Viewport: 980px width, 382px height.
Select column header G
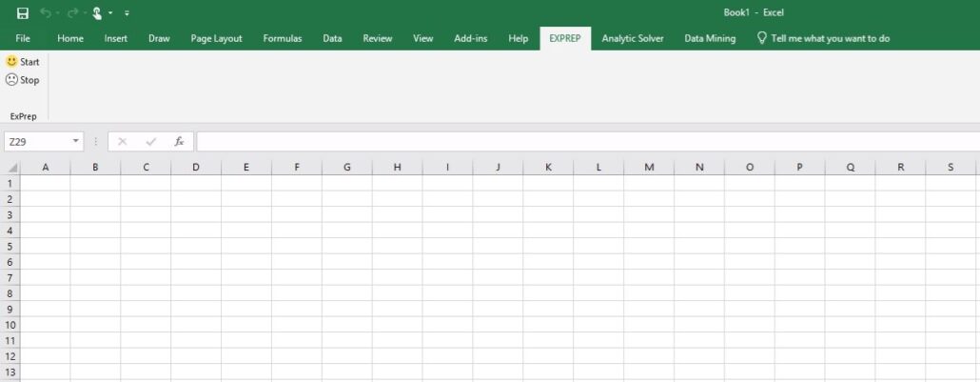click(347, 168)
